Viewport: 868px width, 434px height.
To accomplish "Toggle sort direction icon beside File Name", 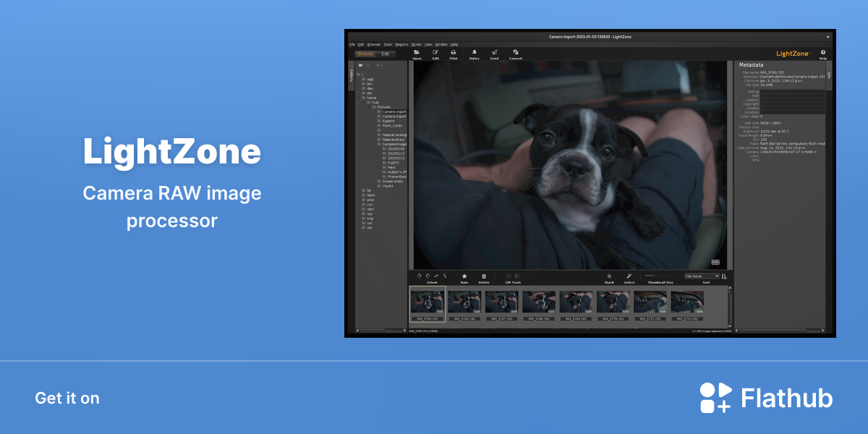I will [x=724, y=276].
